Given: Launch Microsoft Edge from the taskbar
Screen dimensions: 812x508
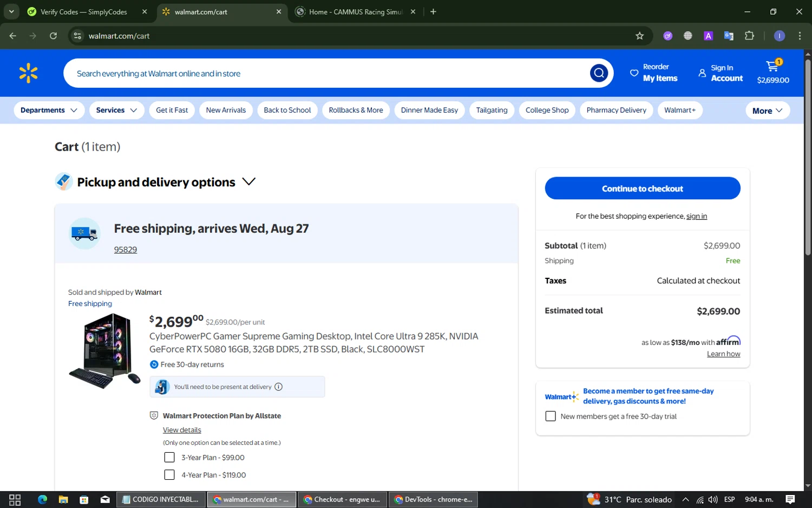Looking at the screenshot, I should 43,499.
